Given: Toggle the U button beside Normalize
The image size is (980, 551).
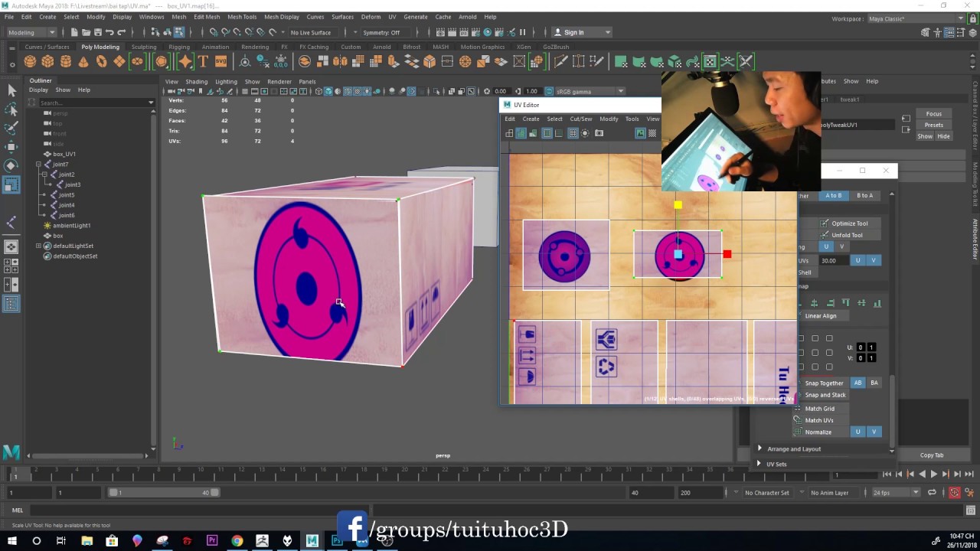Looking at the screenshot, I should pos(857,432).
